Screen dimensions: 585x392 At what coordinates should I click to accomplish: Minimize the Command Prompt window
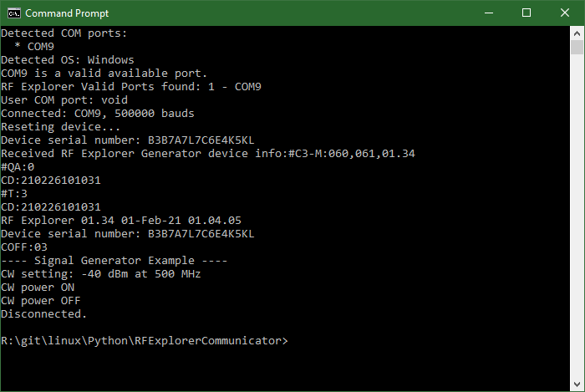[x=488, y=13]
